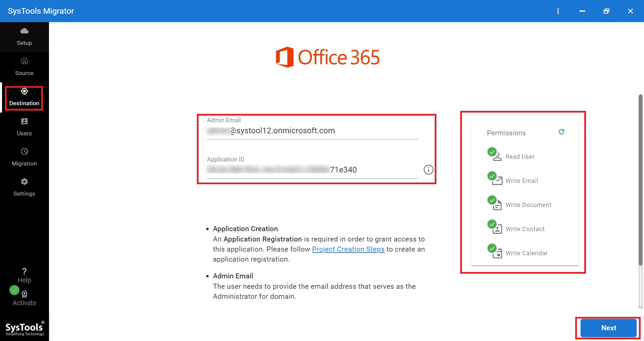Screen dimensions: 644x341
Task: Click the SysTools logo in sidebar
Action: (x=25, y=328)
